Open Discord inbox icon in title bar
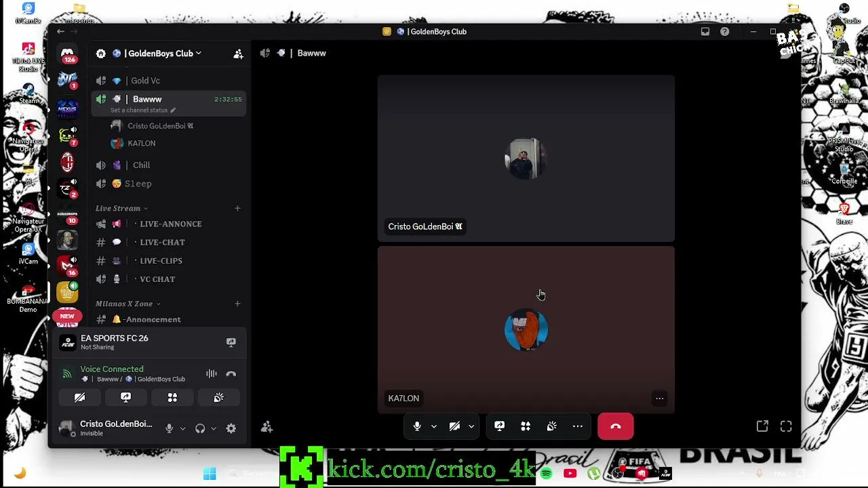The height and width of the screenshot is (488, 868). pos(705,31)
